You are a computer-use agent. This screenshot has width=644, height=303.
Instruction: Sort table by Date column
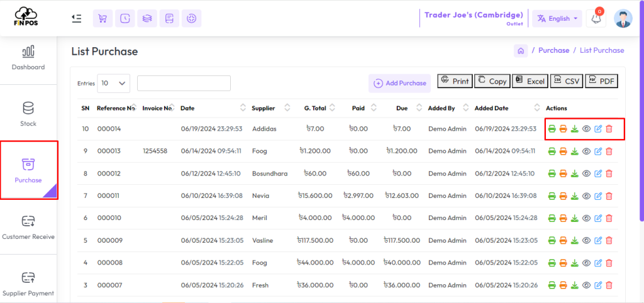(x=243, y=108)
